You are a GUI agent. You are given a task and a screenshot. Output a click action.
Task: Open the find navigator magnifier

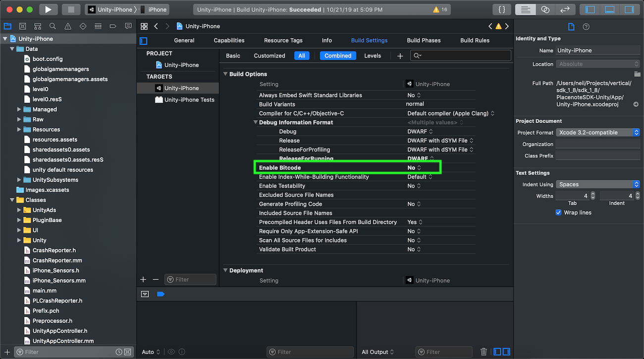point(53,26)
